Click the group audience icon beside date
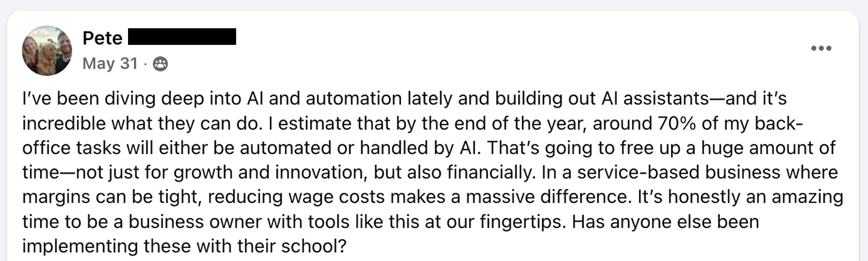This screenshot has width=868, height=261. [x=160, y=64]
